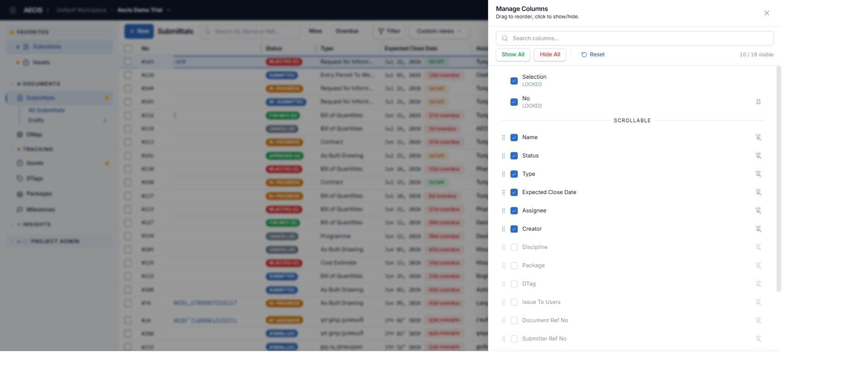Viewport: 868px width, 390px height.
Task: Pin the Issue To Users column
Action: pyautogui.click(x=758, y=302)
